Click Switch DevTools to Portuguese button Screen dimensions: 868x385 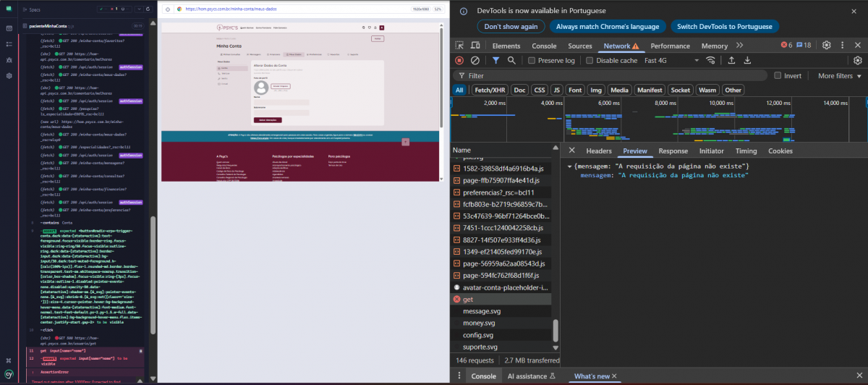tap(724, 26)
